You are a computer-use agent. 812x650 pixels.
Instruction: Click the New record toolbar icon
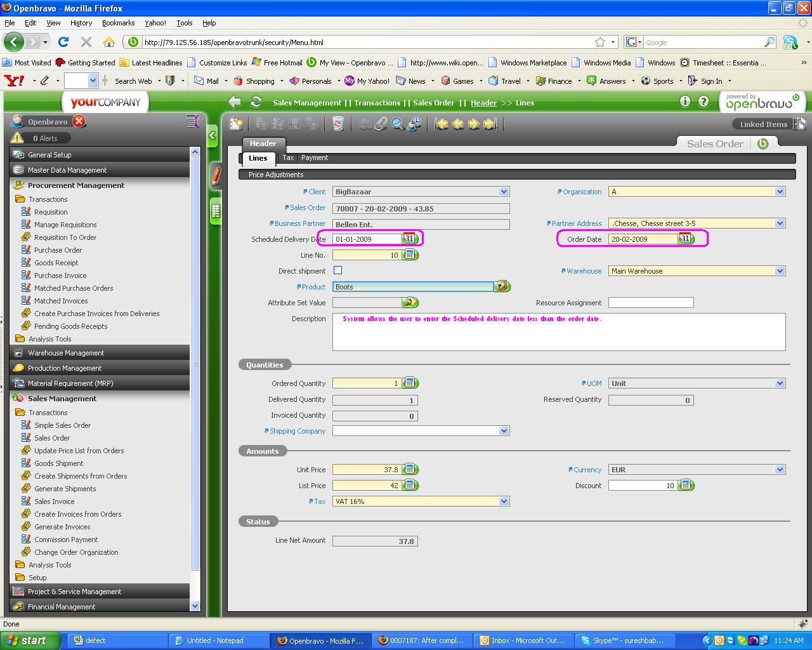point(236,124)
